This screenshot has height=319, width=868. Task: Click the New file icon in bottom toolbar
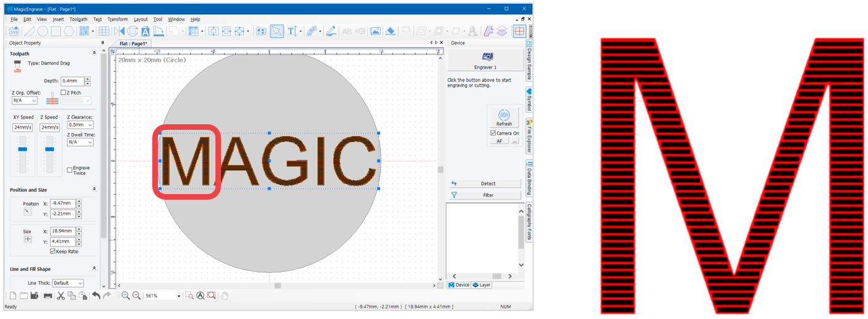tap(13, 296)
